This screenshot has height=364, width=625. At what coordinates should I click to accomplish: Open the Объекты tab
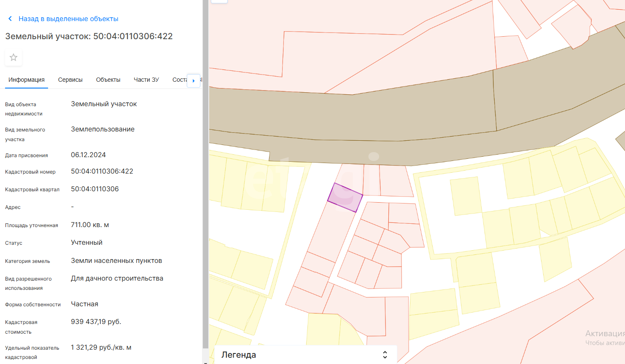[x=108, y=80]
